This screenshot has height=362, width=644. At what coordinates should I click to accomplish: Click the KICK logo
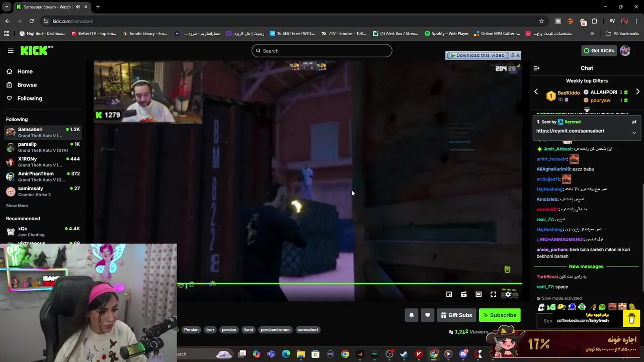coord(36,50)
